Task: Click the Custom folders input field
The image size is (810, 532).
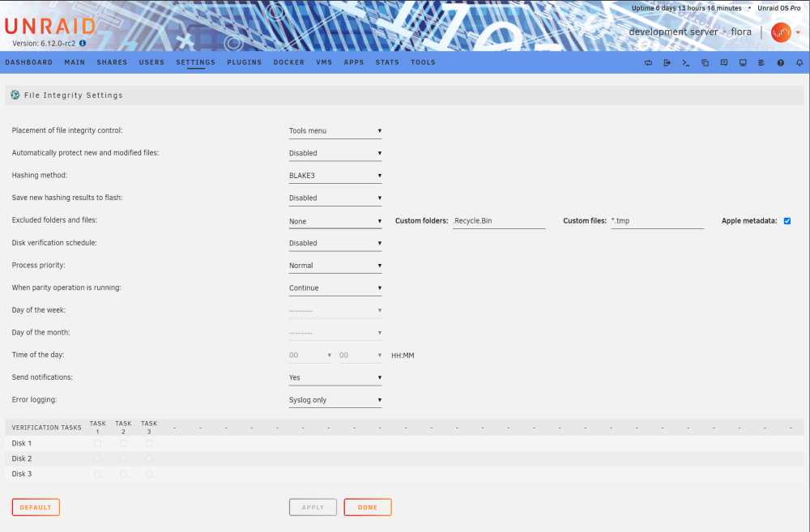Action: pos(499,221)
